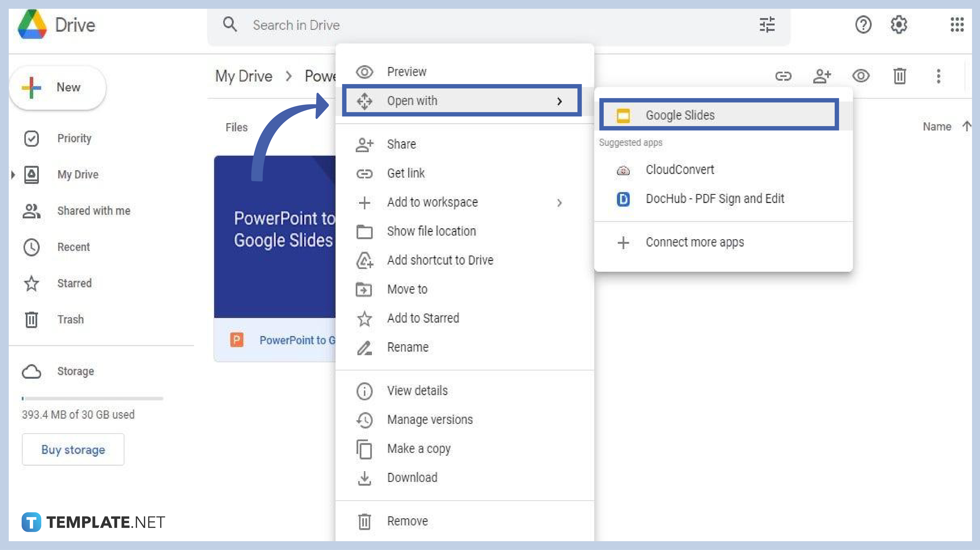Open the Starred section

74,283
